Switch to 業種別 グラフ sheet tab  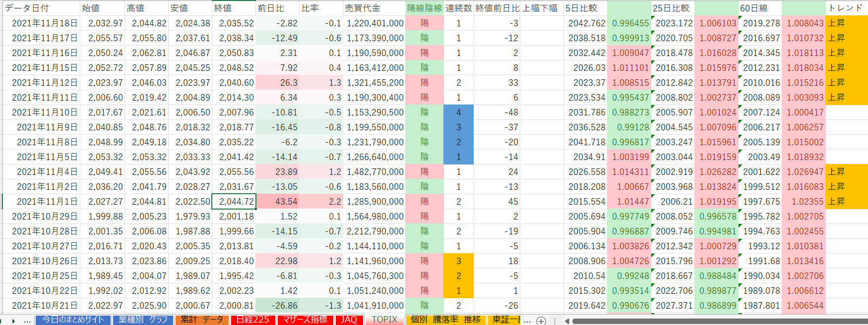click(x=143, y=320)
